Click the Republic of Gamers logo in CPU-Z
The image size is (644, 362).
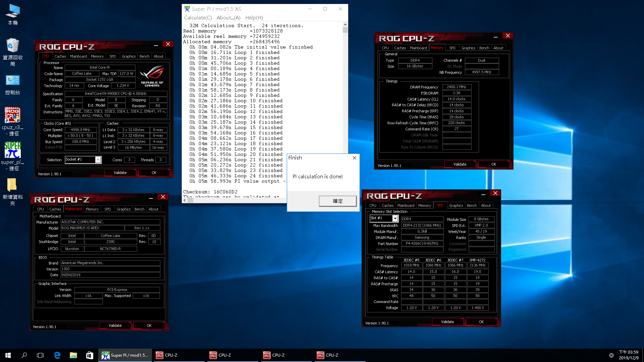[152, 76]
